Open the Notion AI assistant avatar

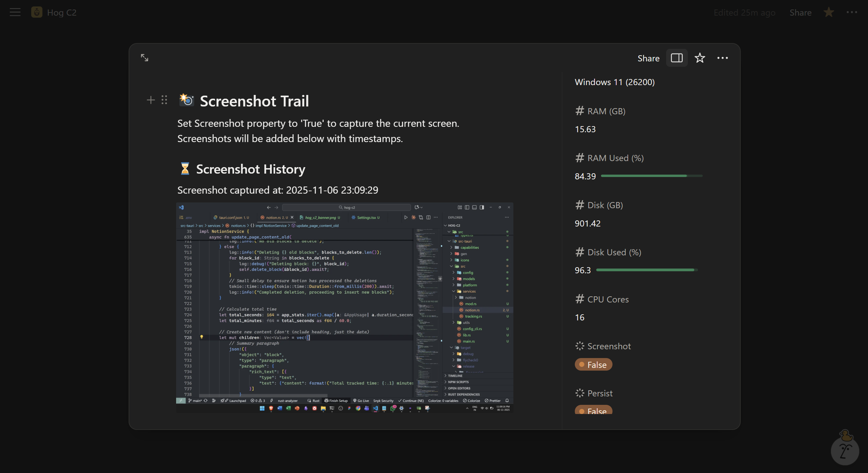tap(845, 450)
